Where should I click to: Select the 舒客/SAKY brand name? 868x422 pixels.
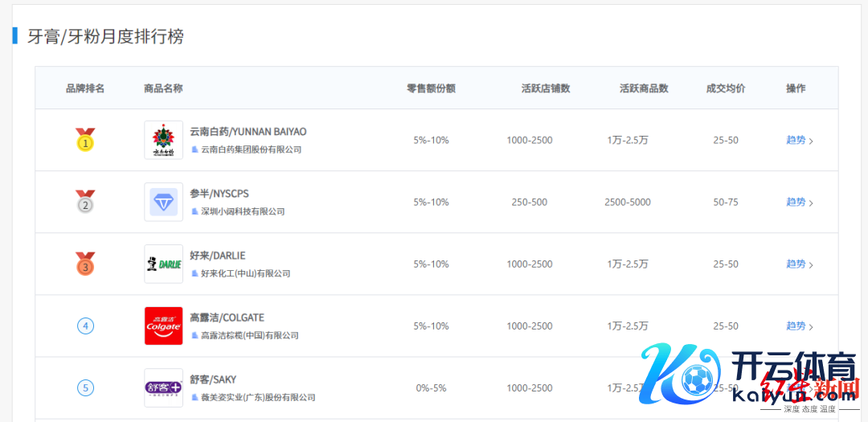tap(213, 379)
